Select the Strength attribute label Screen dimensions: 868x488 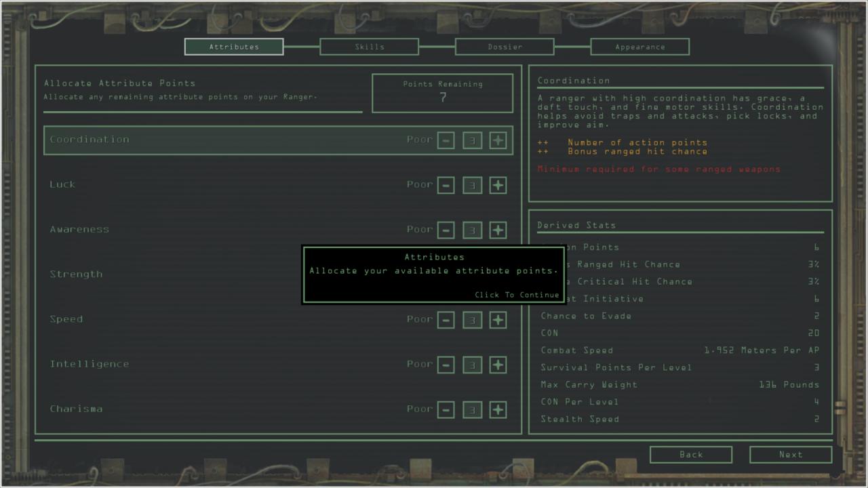click(76, 274)
